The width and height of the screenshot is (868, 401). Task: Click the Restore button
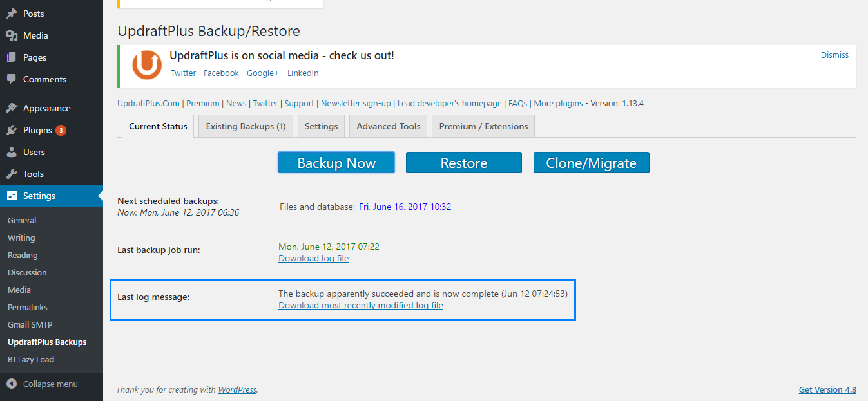[x=464, y=163]
